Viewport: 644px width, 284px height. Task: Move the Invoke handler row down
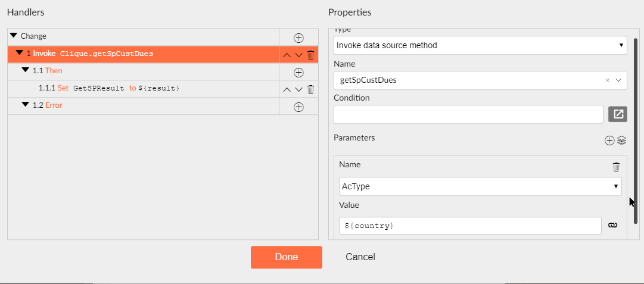coord(298,55)
